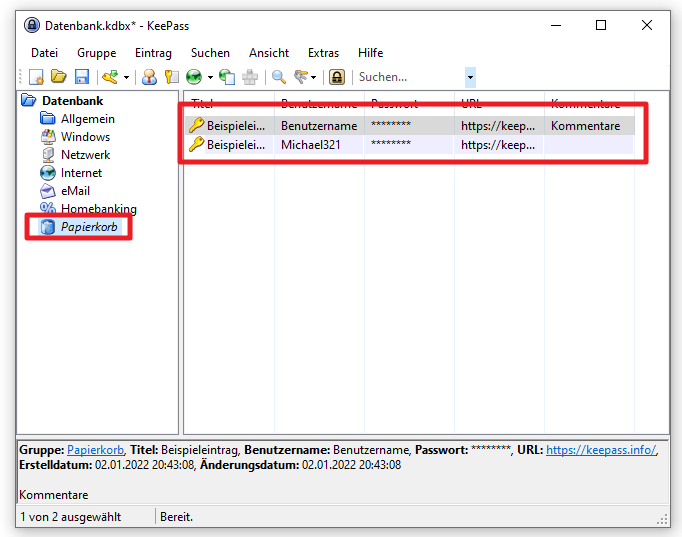The height and width of the screenshot is (537, 682).
Task: Click the Add entry key icon
Action: pos(110,77)
